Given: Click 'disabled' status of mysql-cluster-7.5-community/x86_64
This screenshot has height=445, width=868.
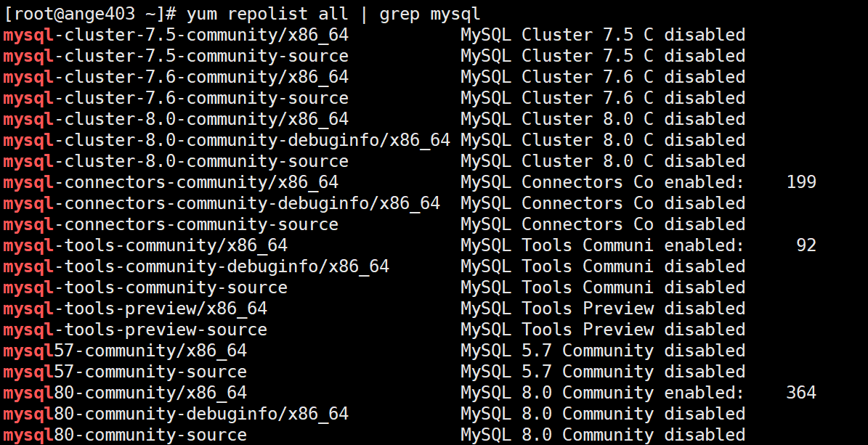Looking at the screenshot, I should 705,35.
